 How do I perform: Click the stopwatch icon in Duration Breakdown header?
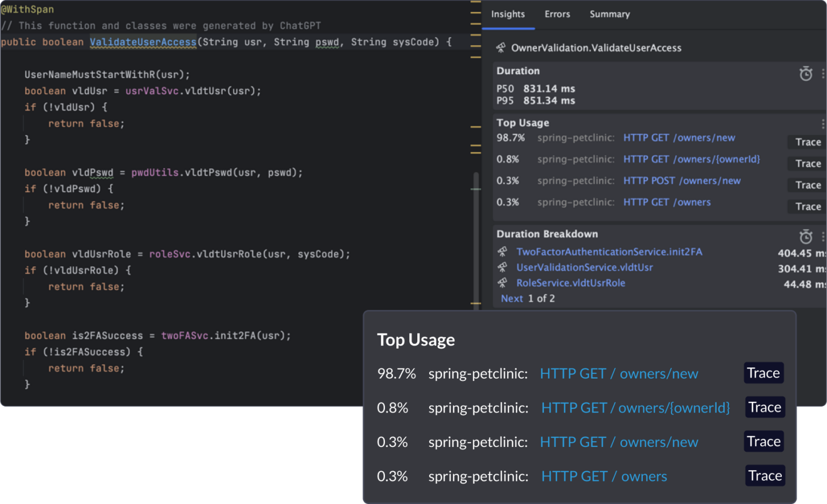(805, 237)
